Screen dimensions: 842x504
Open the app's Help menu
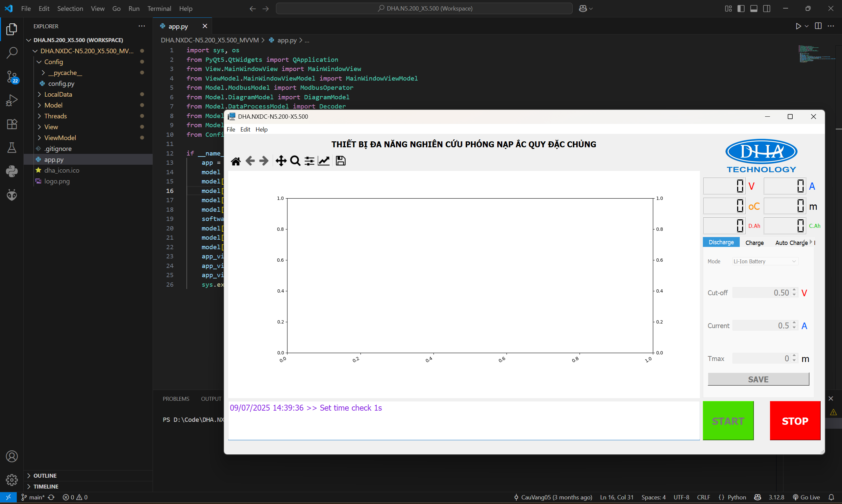[261, 130]
